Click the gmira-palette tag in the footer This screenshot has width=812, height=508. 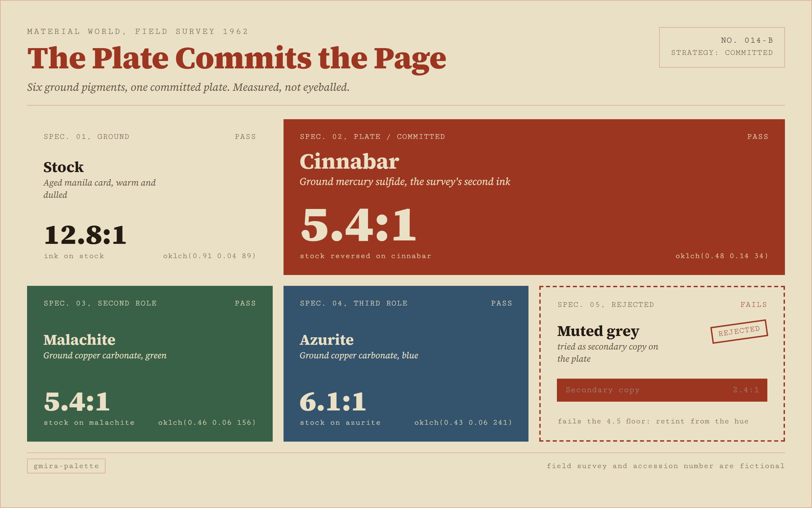pyautogui.click(x=66, y=466)
